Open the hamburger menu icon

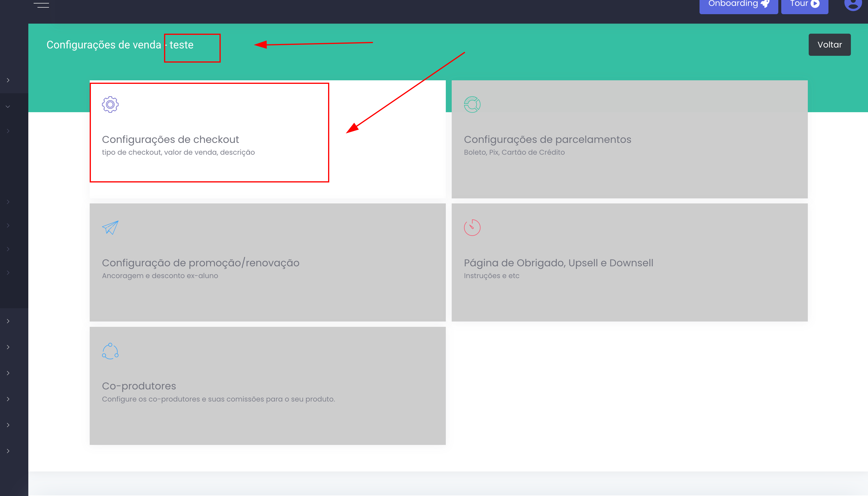pyautogui.click(x=41, y=5)
